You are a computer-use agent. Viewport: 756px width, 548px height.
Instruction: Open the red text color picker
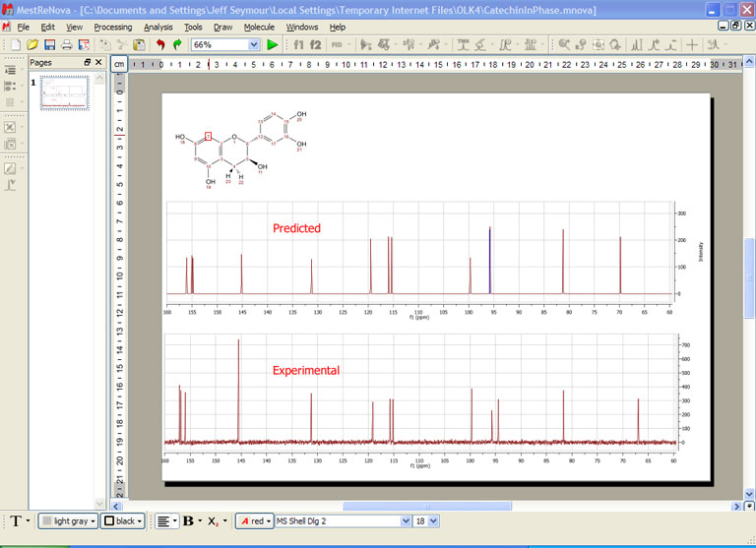(252, 520)
